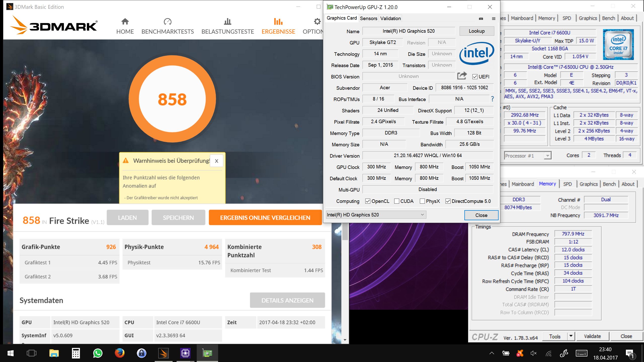Viewport: 644px width, 362px height.
Task: Switch to Validation tab in GPU-Z
Action: pyautogui.click(x=390, y=18)
